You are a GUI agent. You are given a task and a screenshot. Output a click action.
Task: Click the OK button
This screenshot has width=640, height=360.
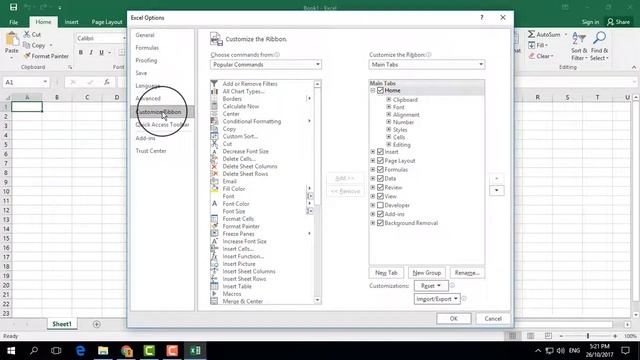click(x=453, y=318)
